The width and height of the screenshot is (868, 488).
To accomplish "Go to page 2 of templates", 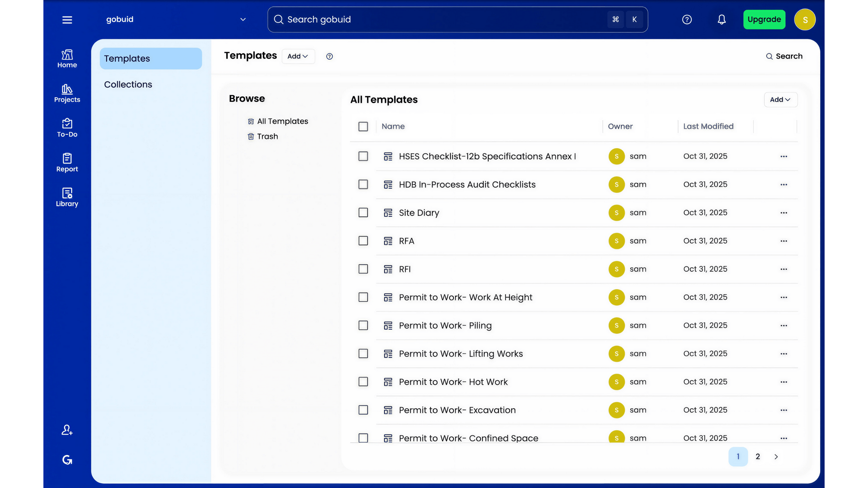I will coord(757,457).
